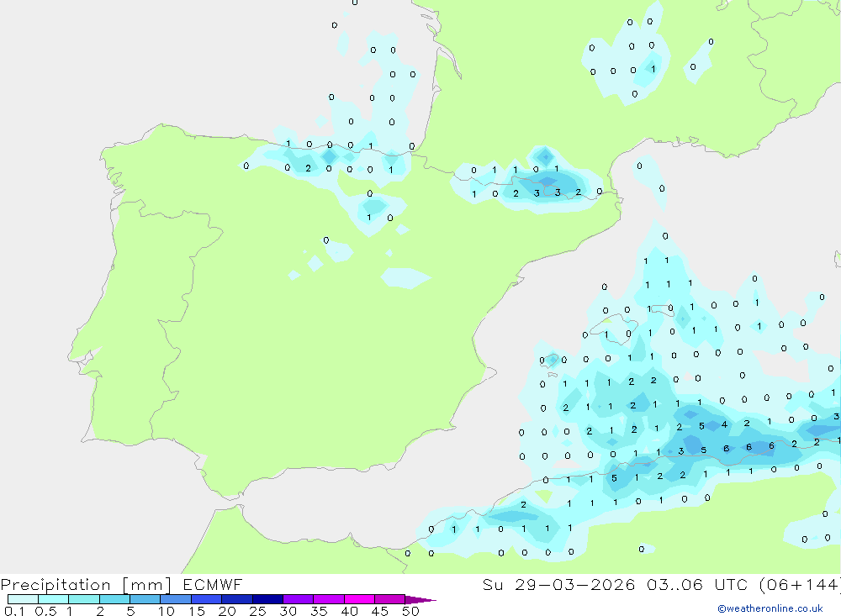Click the legend label '40'
Viewport: 841px width, 616px height.
[349, 611]
